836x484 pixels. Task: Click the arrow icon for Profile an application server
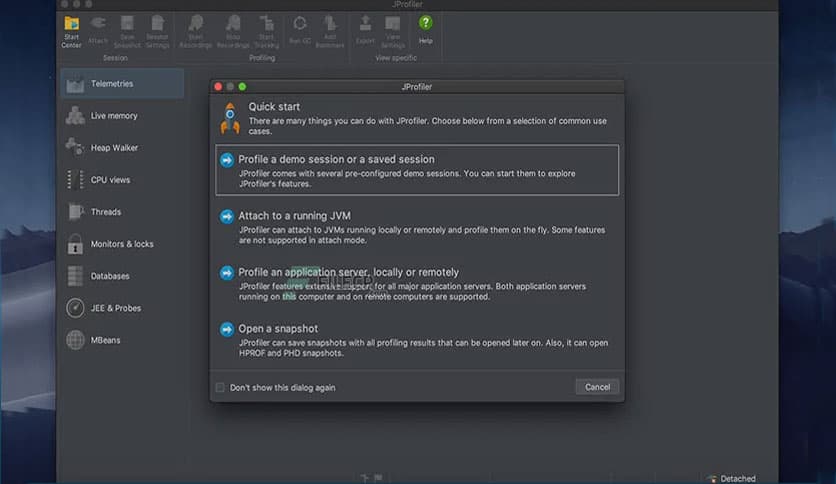pyautogui.click(x=227, y=273)
